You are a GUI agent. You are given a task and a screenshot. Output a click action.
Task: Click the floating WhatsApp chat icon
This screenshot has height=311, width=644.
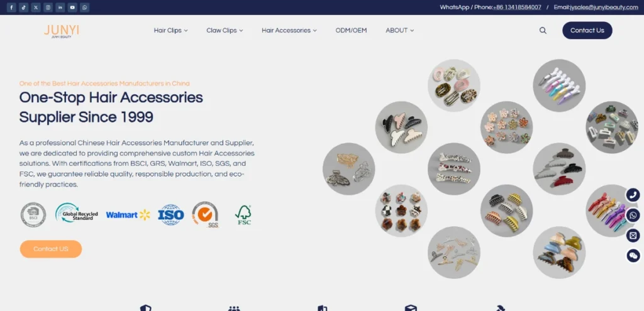tap(633, 215)
